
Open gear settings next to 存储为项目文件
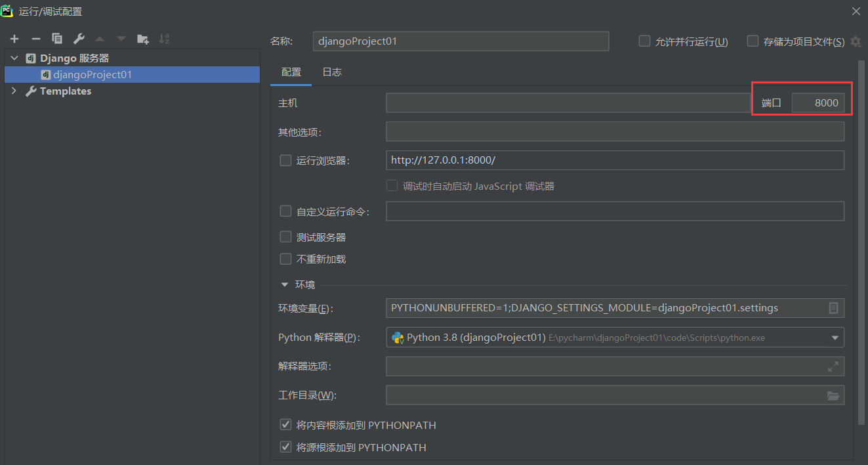pyautogui.click(x=856, y=41)
